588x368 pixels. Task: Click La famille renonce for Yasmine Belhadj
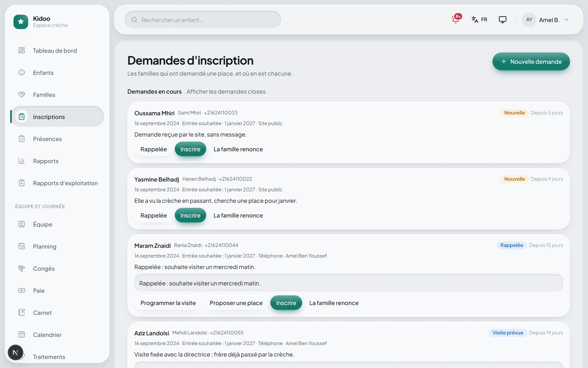pyautogui.click(x=238, y=215)
